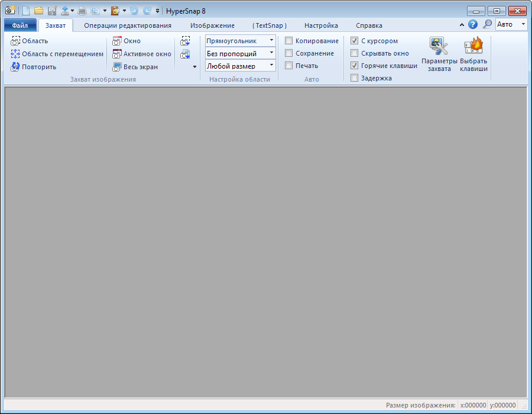Image resolution: width=532 pixels, height=414 pixels.
Task: Open Параметры захвата capture settings
Action: [439, 55]
